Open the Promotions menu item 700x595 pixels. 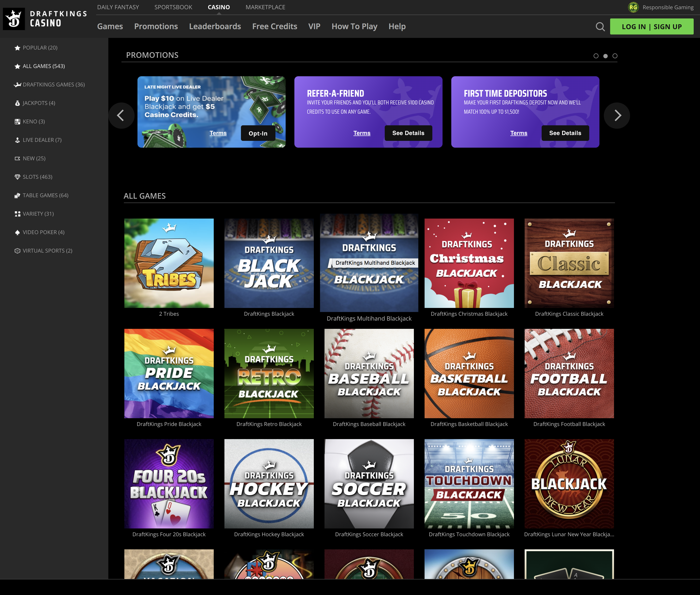156,26
